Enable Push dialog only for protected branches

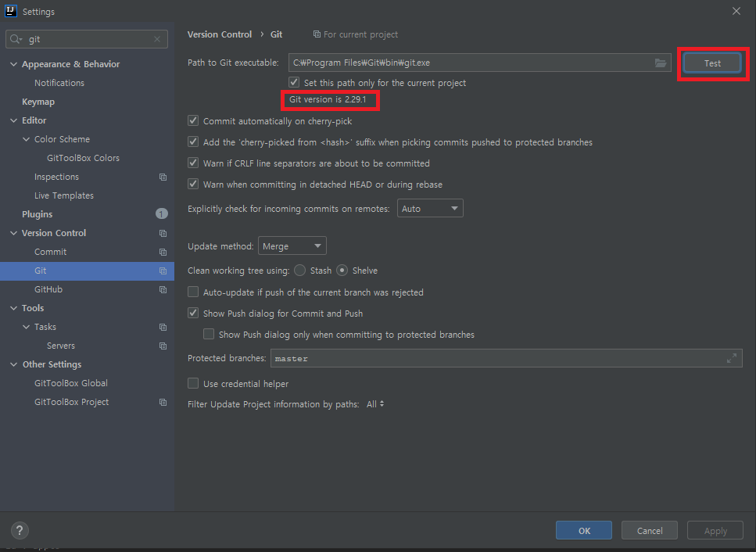209,335
